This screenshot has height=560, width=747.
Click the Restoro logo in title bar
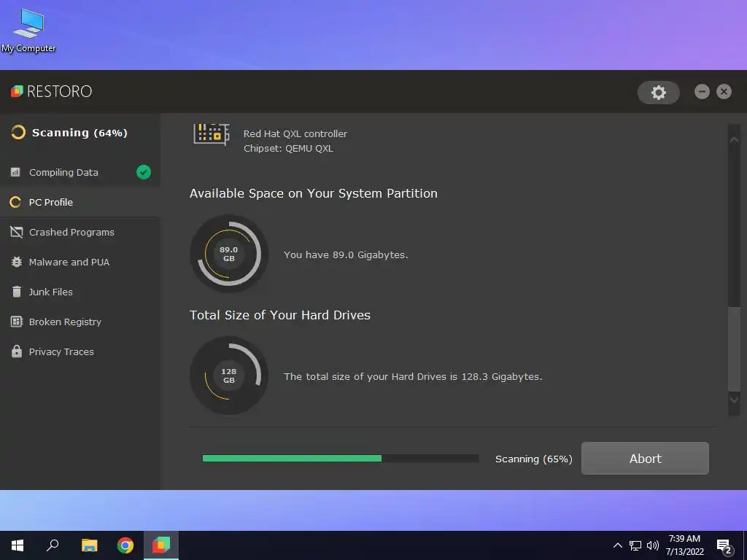[x=52, y=91]
